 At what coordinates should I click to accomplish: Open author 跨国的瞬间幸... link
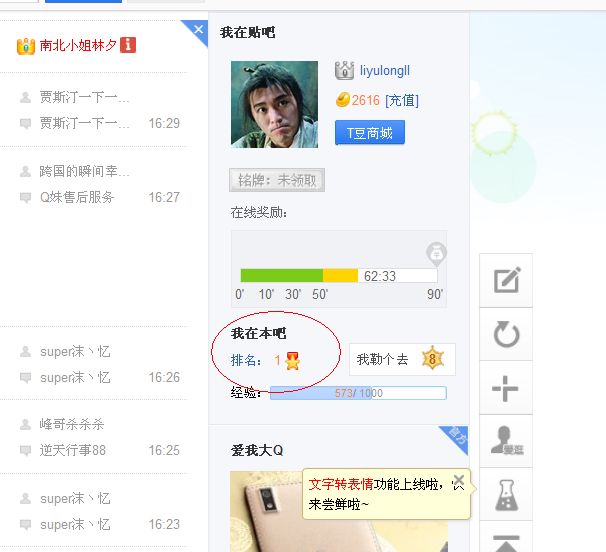[x=84, y=171]
